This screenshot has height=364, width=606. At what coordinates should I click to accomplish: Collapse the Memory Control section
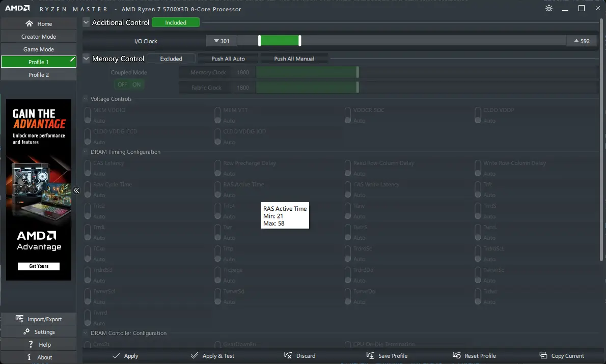pos(86,59)
